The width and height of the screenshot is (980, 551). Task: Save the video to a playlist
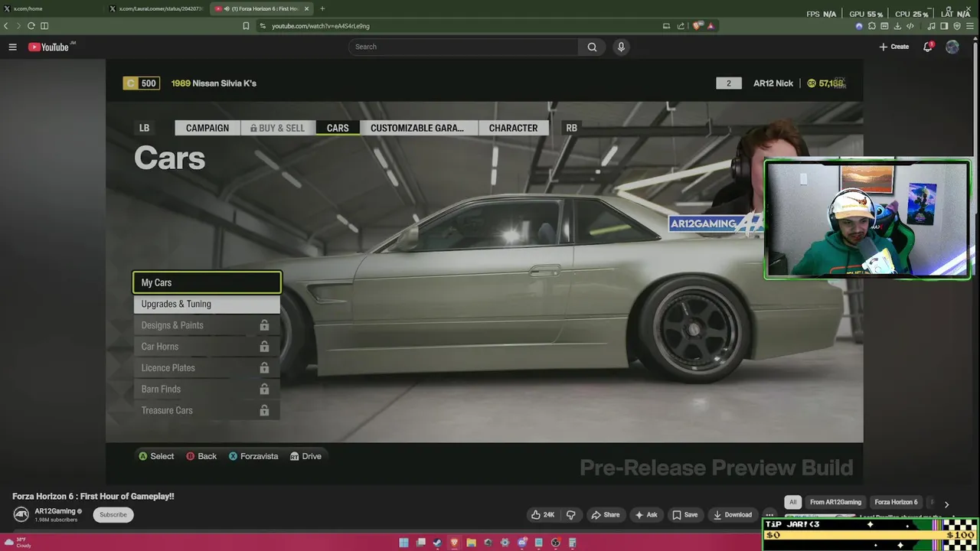(684, 515)
